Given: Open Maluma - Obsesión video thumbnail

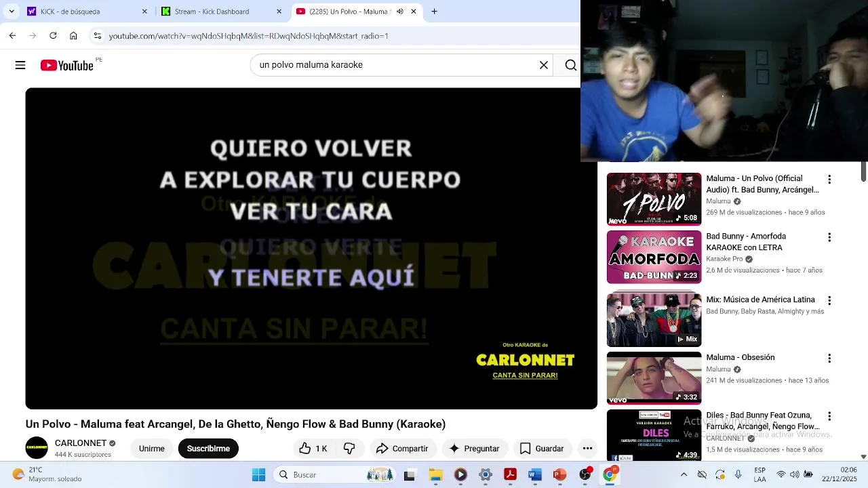Looking at the screenshot, I should pos(654,378).
